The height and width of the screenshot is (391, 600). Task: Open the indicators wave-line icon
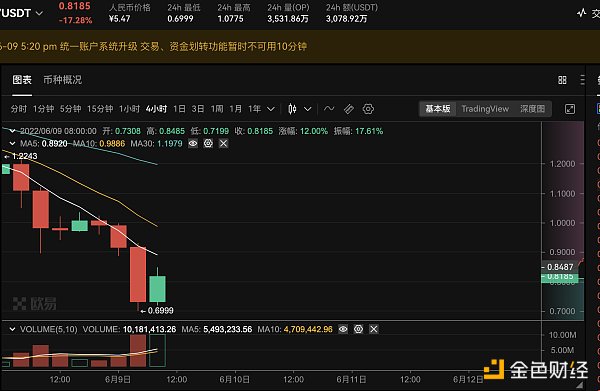coord(329,109)
